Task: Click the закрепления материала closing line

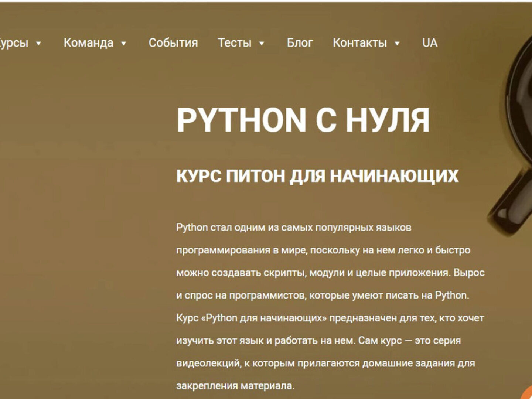Action: point(235,386)
